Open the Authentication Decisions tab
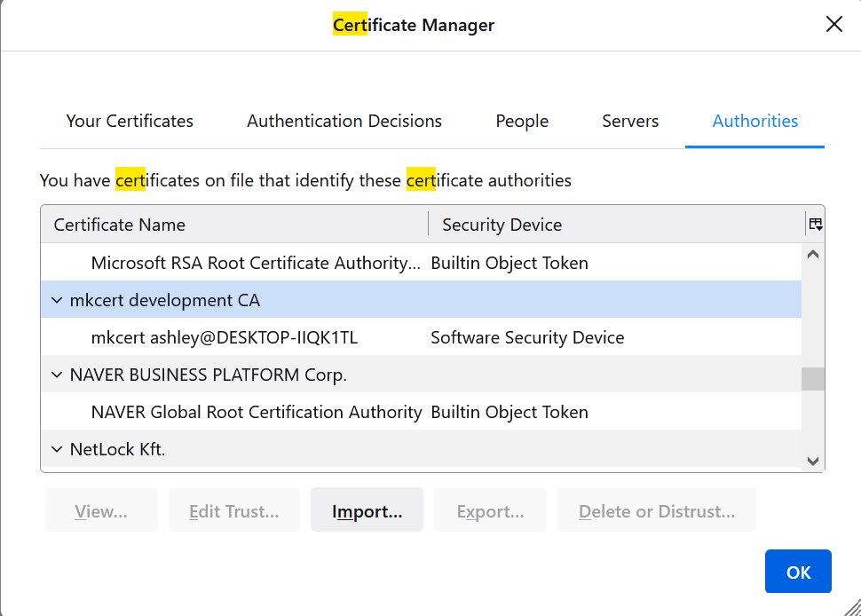The height and width of the screenshot is (616, 861). pos(344,121)
